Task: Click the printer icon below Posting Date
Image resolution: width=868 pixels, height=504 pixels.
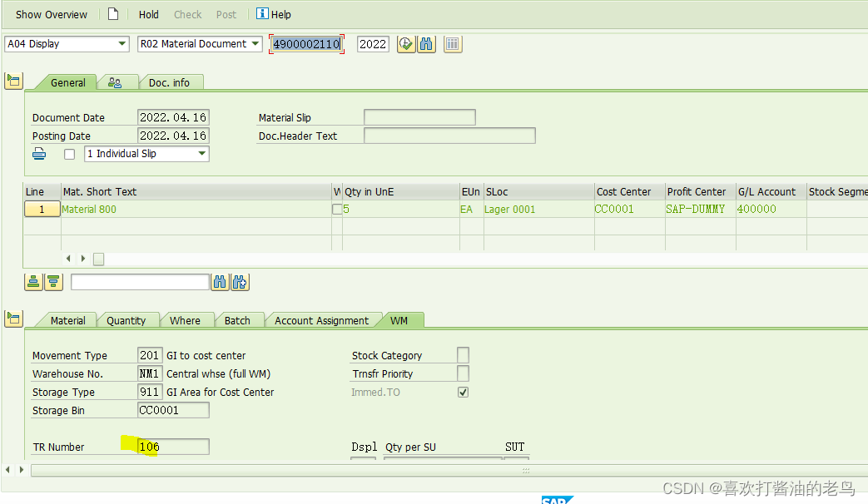Action: coord(39,153)
